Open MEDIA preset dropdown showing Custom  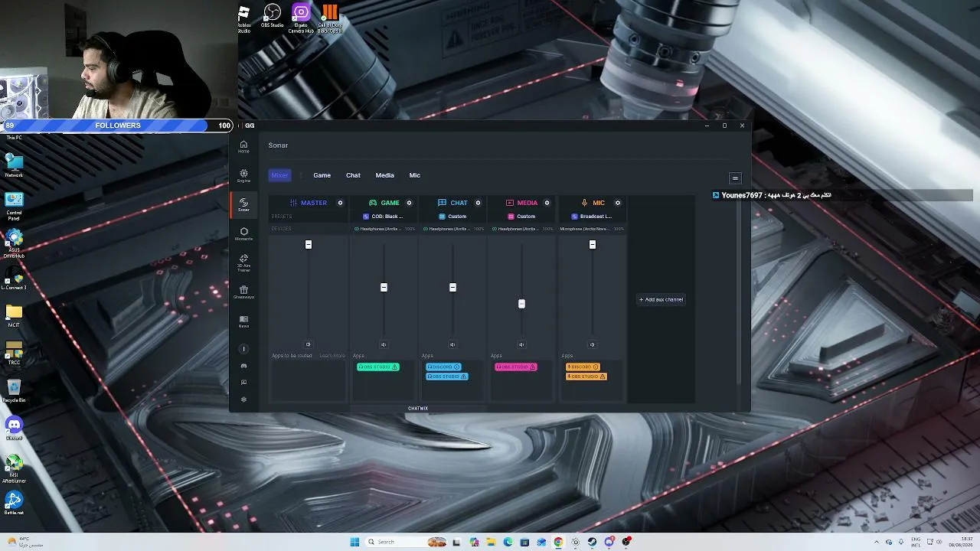tap(521, 217)
